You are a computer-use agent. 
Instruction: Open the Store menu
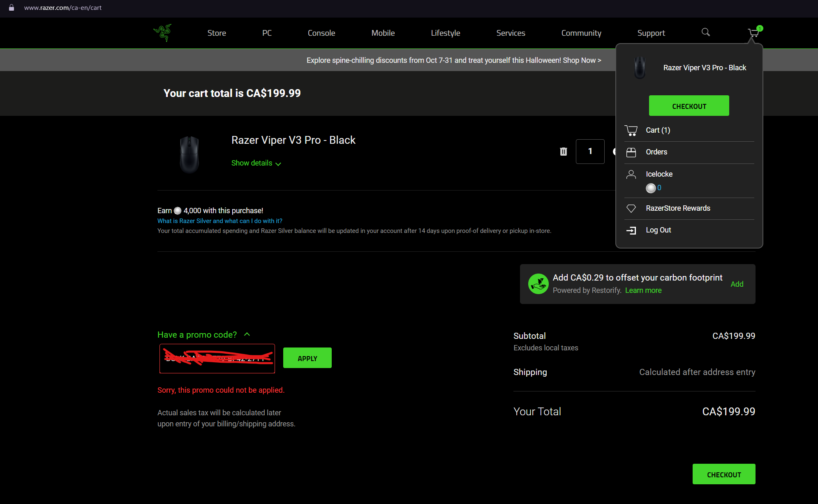217,33
